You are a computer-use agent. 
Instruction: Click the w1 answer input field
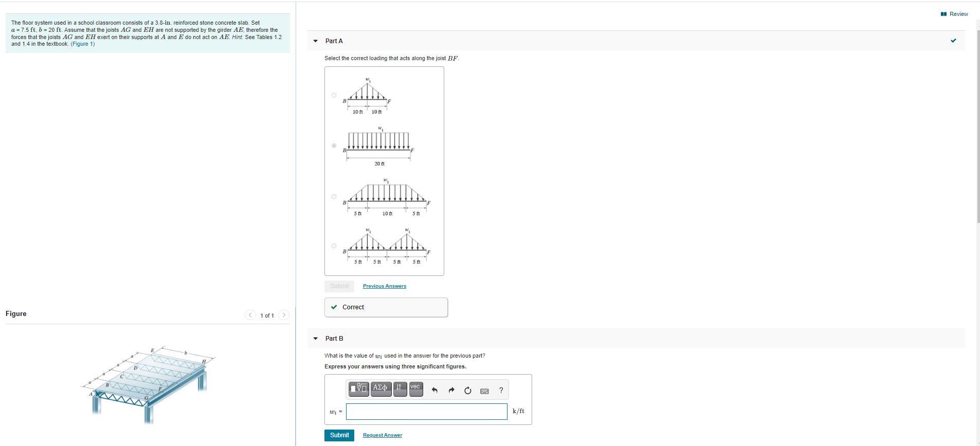[427, 412]
